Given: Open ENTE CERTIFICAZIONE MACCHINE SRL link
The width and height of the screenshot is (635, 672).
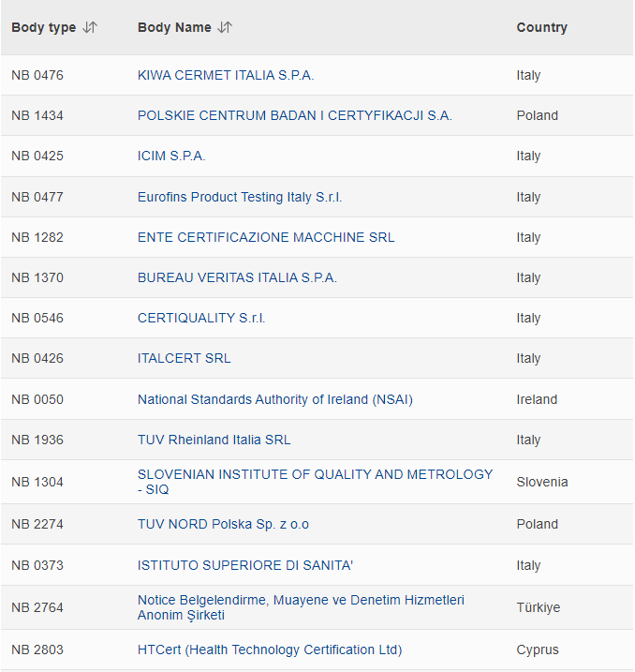Looking at the screenshot, I should (x=266, y=237).
